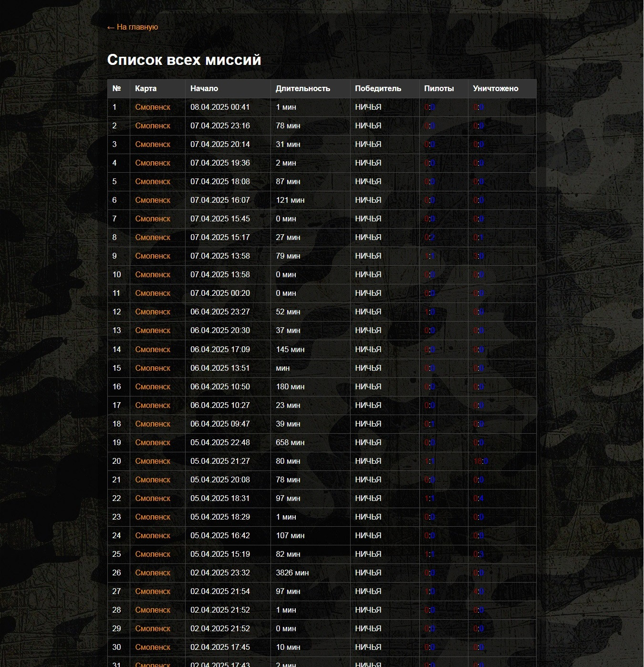Open the Смоленск link in row 20
Viewport: 644px width, 667px height.
pyautogui.click(x=153, y=461)
